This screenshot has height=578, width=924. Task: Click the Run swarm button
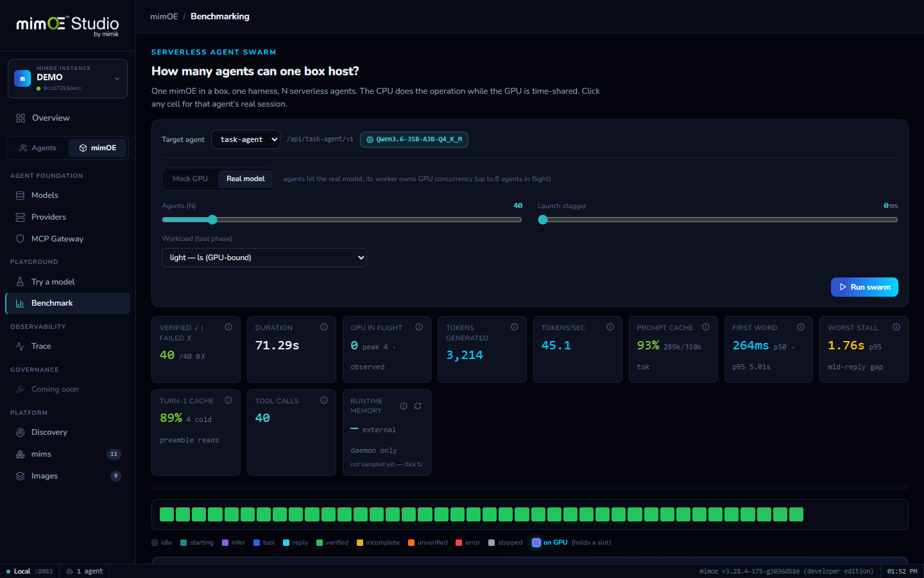click(864, 287)
